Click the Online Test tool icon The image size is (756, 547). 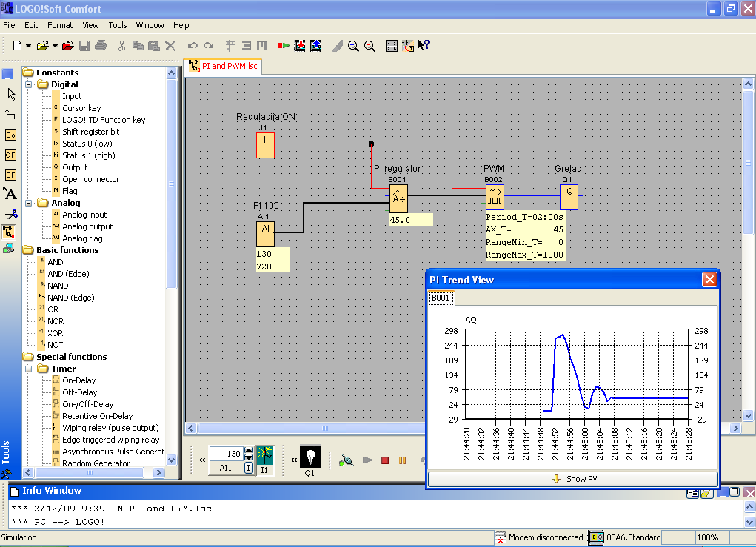[8, 249]
